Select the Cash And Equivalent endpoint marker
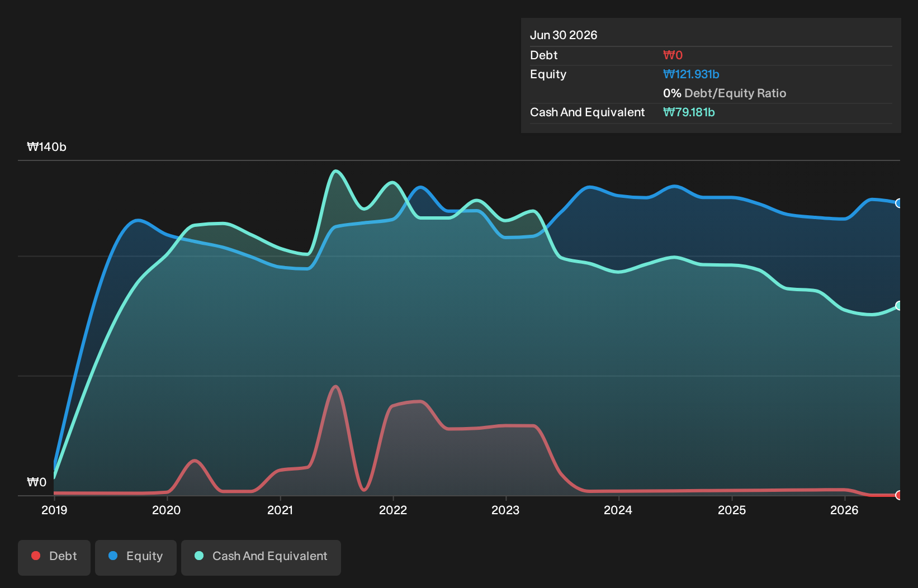The width and height of the screenshot is (918, 588). click(x=899, y=305)
